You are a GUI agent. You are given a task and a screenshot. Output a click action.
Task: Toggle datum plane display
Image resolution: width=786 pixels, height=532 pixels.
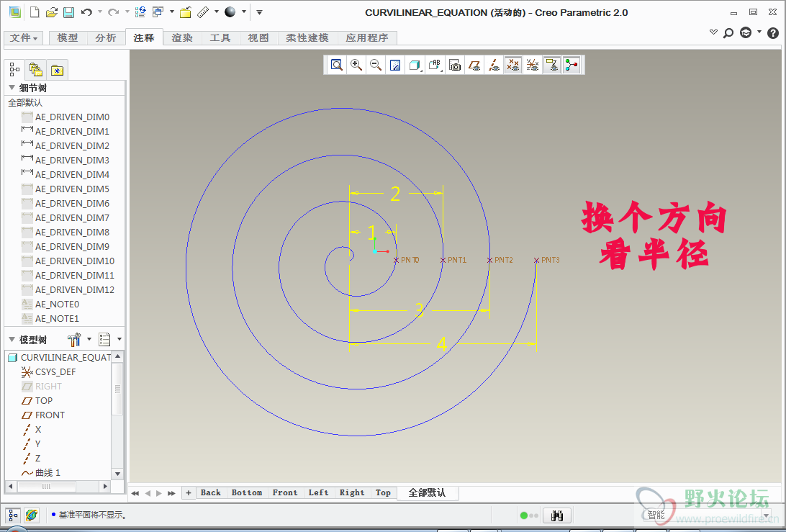point(474,65)
